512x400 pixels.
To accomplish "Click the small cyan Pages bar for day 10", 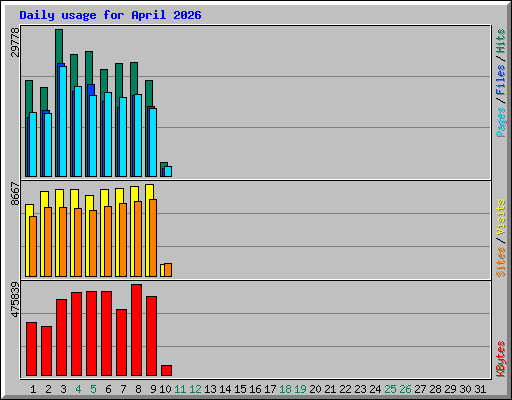I will (x=168, y=171).
